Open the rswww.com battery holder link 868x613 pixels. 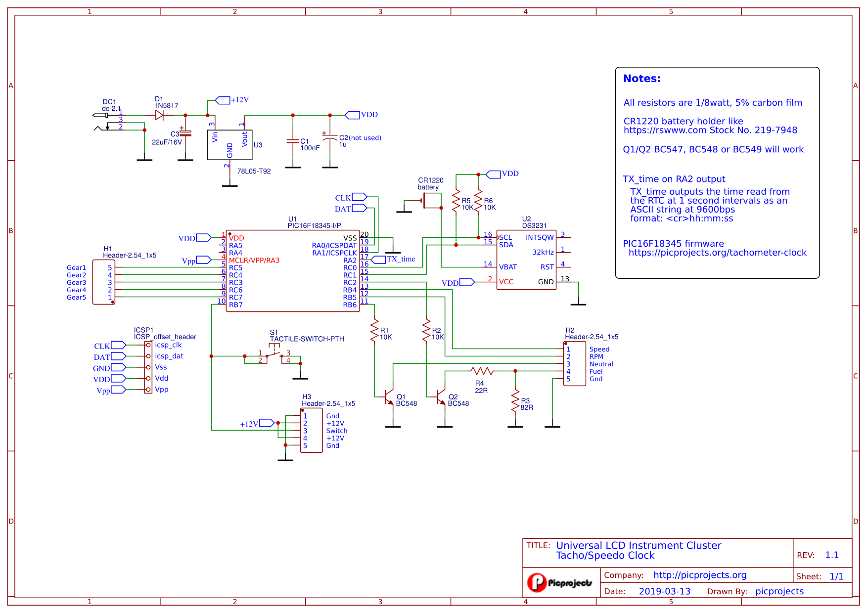[710, 131]
